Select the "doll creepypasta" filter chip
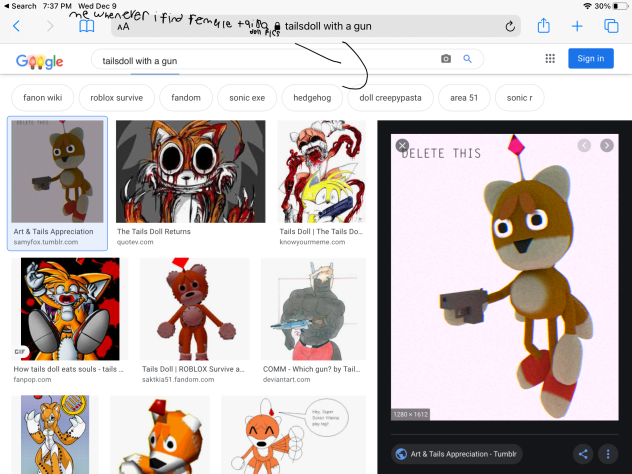 click(390, 98)
